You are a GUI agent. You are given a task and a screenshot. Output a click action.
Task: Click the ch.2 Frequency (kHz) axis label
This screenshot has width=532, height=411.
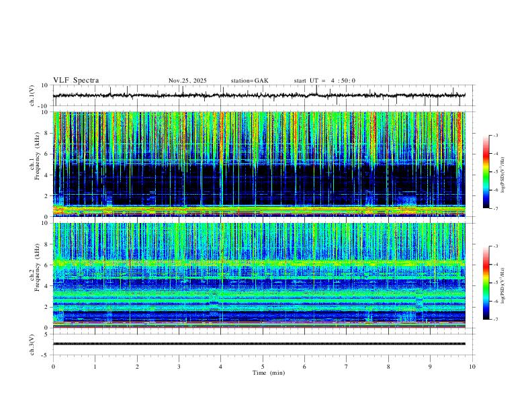tap(36, 267)
